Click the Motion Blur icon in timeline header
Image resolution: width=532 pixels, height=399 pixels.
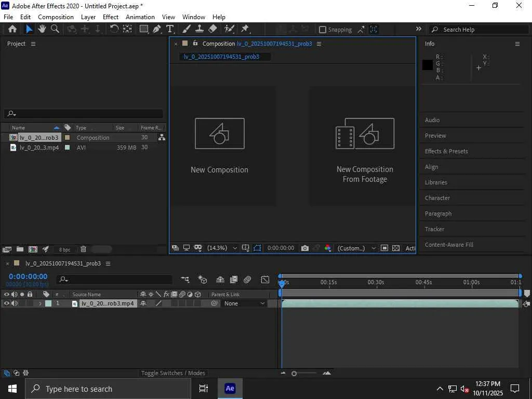pos(247,280)
